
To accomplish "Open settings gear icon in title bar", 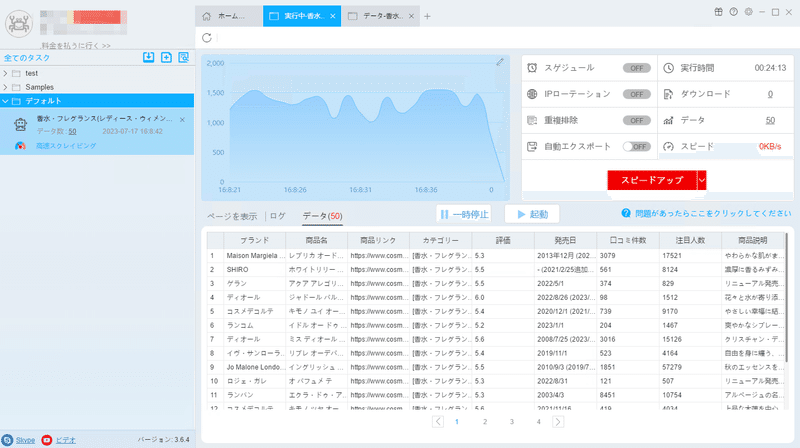I will [748, 12].
